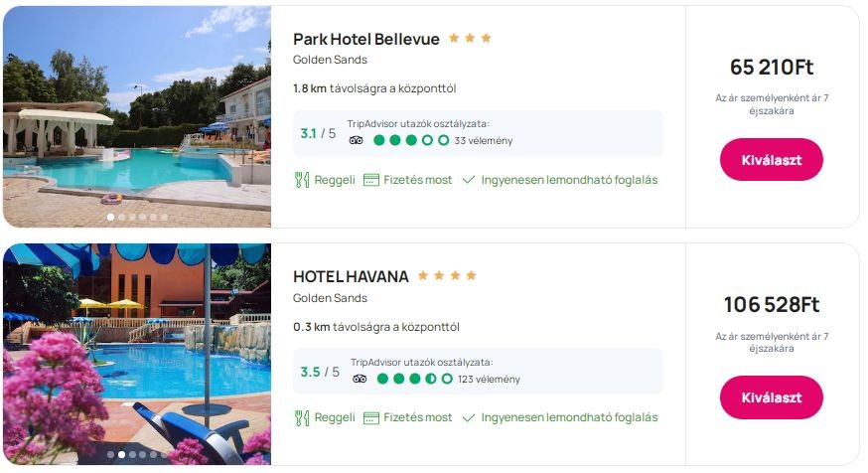
Task: Click the TripAdvisor owl icon for Park Hotel Bellevue
Action: 357,140
